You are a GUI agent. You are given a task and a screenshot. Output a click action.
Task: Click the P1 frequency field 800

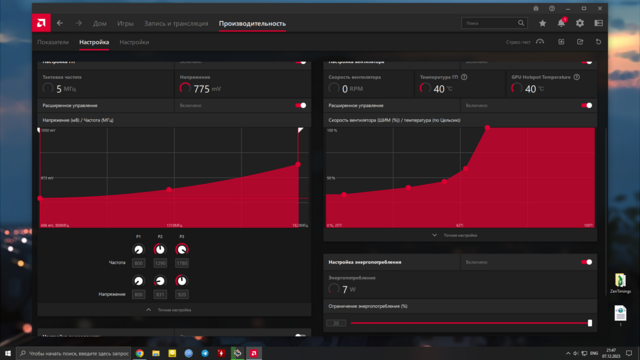[139, 263]
